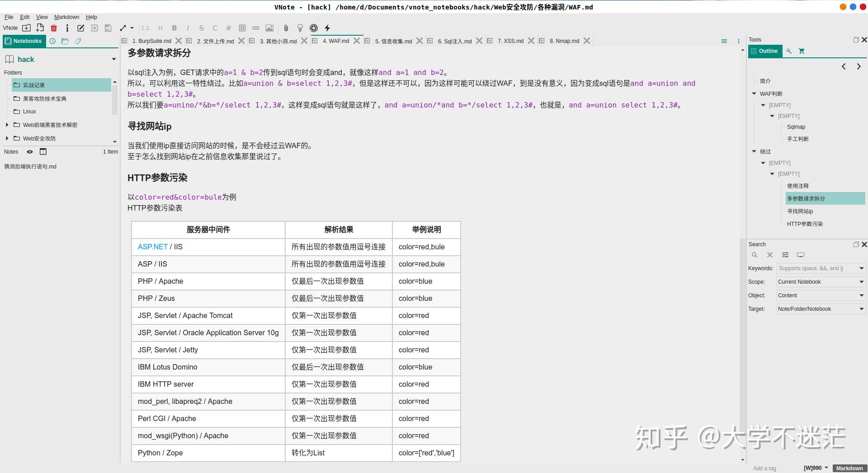Select the 实战记录 folder

point(61,85)
